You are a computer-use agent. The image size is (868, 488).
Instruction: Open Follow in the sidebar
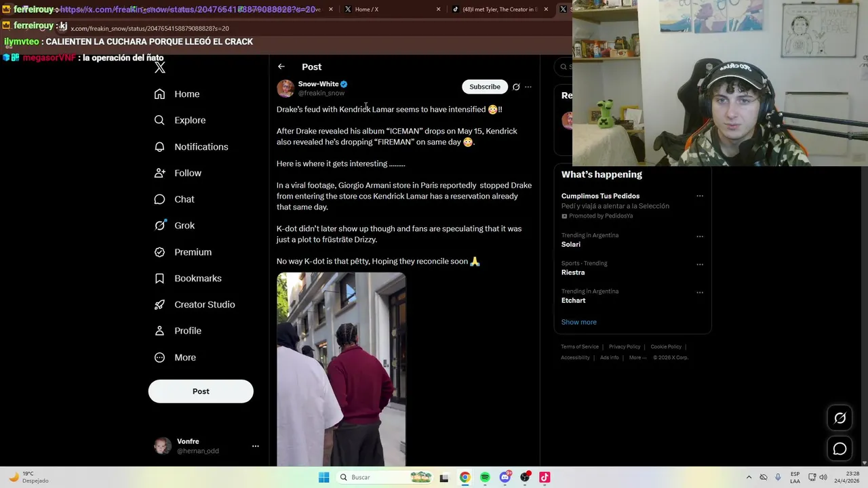tap(178, 173)
